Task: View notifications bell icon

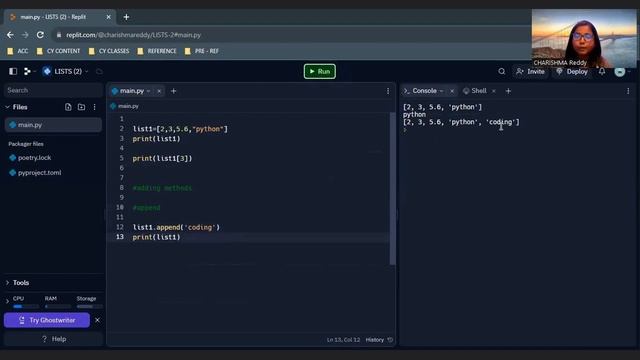Action: point(602,71)
